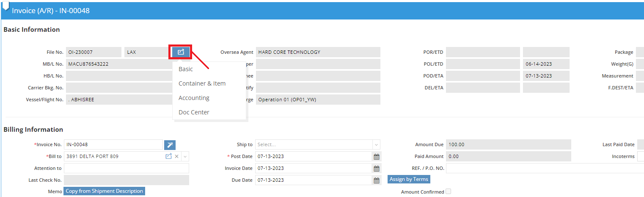Expand the Bill to dropdown arrow
The height and width of the screenshot is (197, 644).
185,156
